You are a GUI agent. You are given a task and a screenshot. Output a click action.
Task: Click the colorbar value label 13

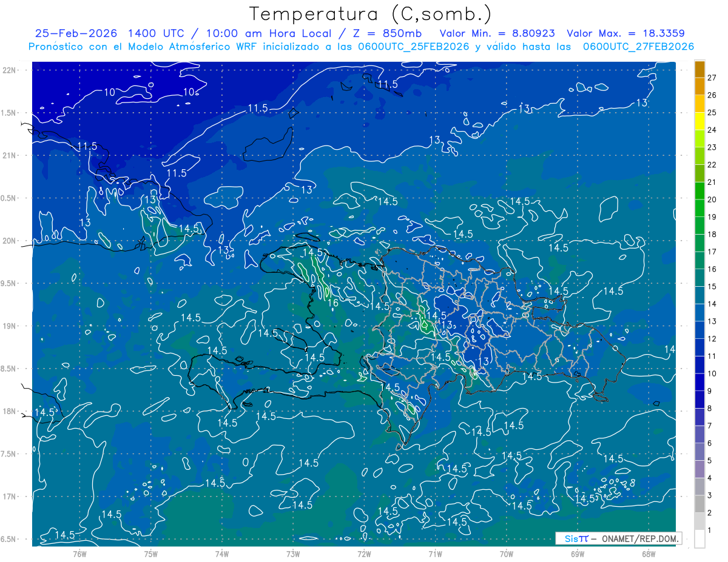click(x=712, y=321)
